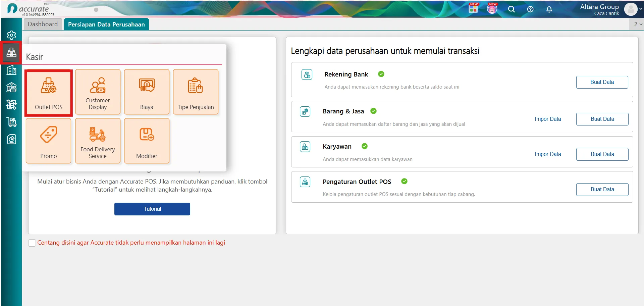
Task: Open the Food Delivery Service tile
Action: tap(98, 141)
